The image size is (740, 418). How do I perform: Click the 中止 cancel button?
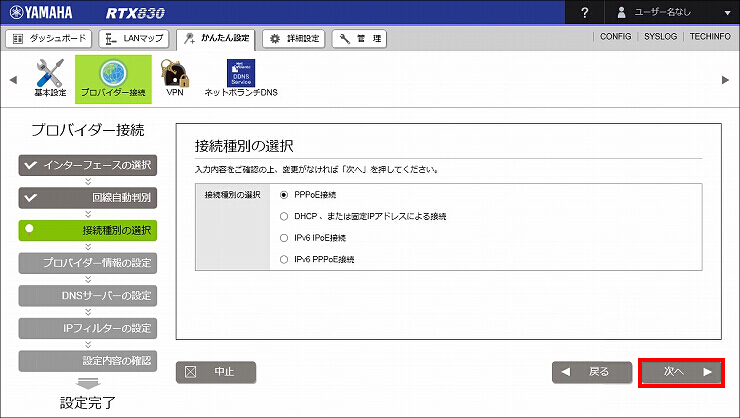click(216, 372)
